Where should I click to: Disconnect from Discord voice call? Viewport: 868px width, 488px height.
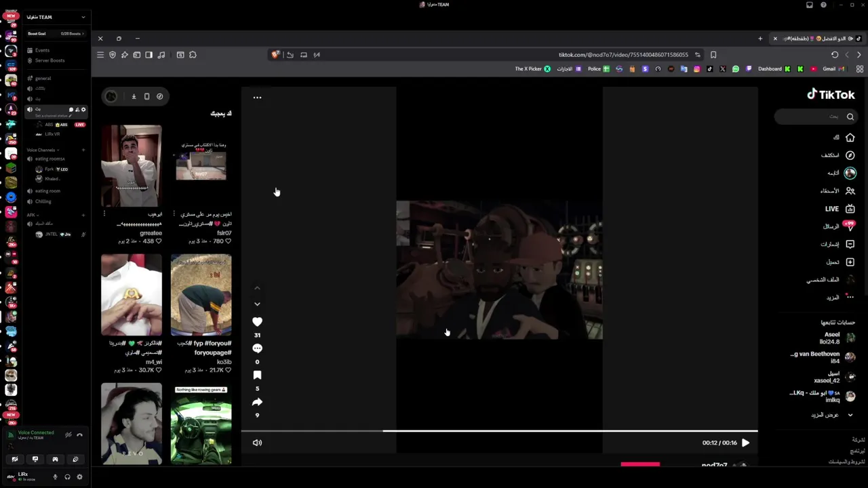(x=79, y=435)
